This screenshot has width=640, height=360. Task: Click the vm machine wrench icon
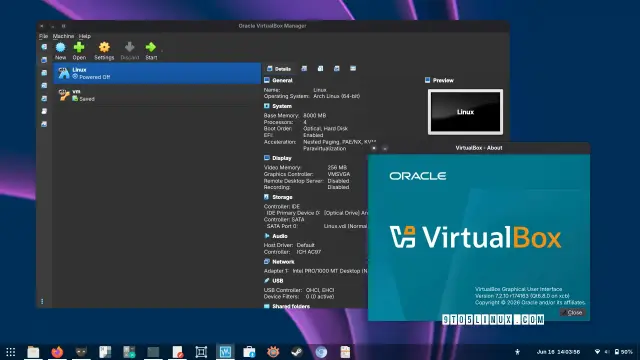pyautogui.click(x=64, y=95)
